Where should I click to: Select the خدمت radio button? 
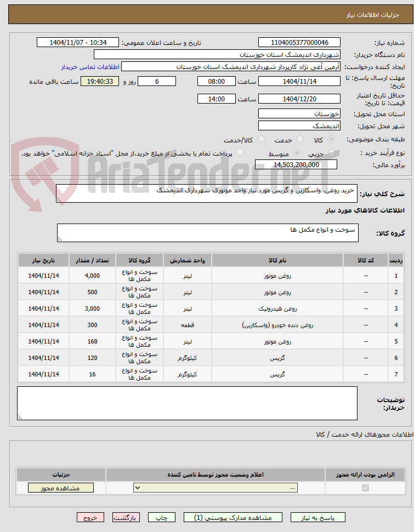click(x=300, y=139)
